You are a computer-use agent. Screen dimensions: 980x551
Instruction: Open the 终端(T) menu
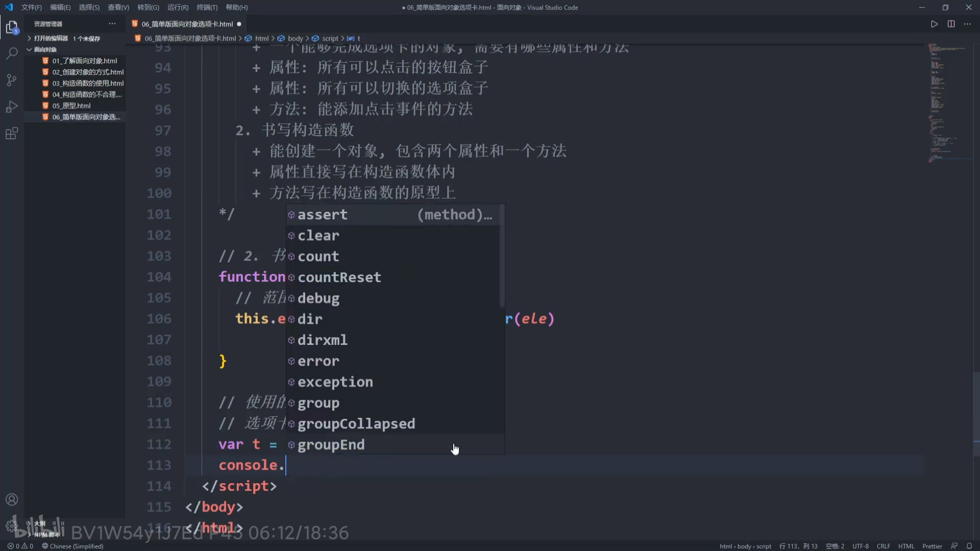207,7
